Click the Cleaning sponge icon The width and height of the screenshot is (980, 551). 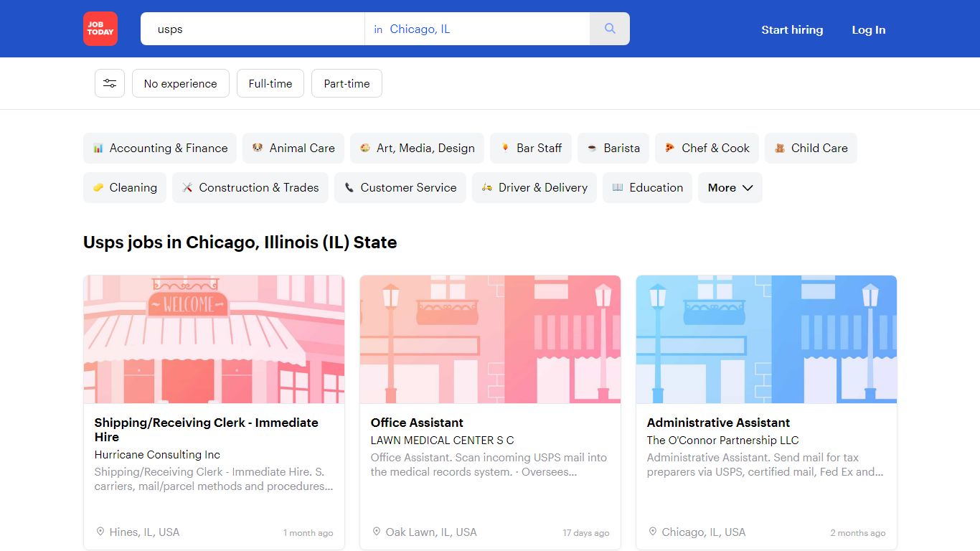[x=98, y=188]
